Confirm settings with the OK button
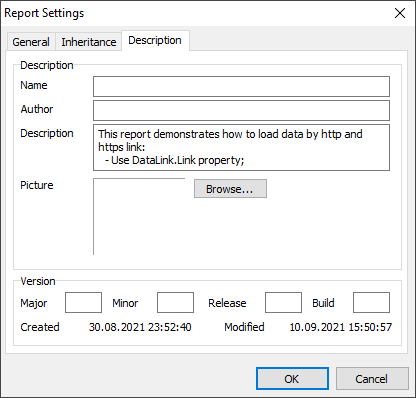416x398 pixels. [292, 379]
